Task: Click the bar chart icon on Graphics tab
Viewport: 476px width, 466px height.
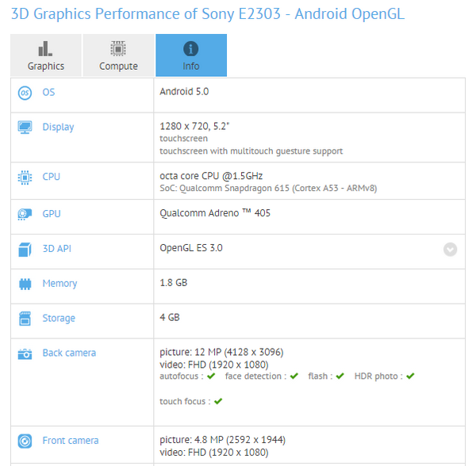Action: 45,49
